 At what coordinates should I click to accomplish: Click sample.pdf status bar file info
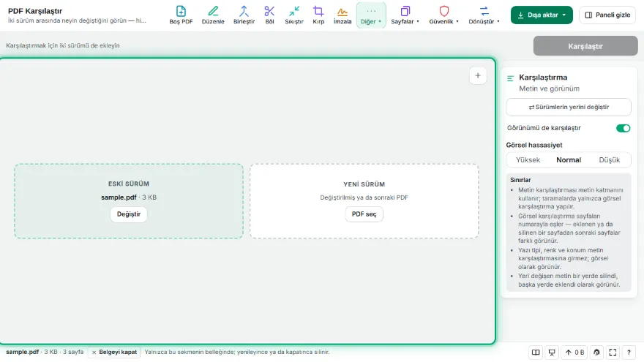pos(45,352)
